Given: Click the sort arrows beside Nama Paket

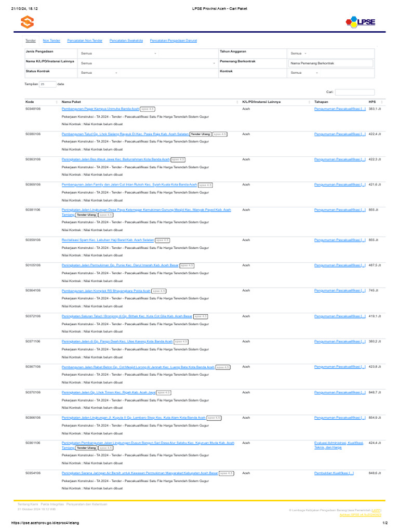Looking at the screenshot, I should tap(237, 102).
